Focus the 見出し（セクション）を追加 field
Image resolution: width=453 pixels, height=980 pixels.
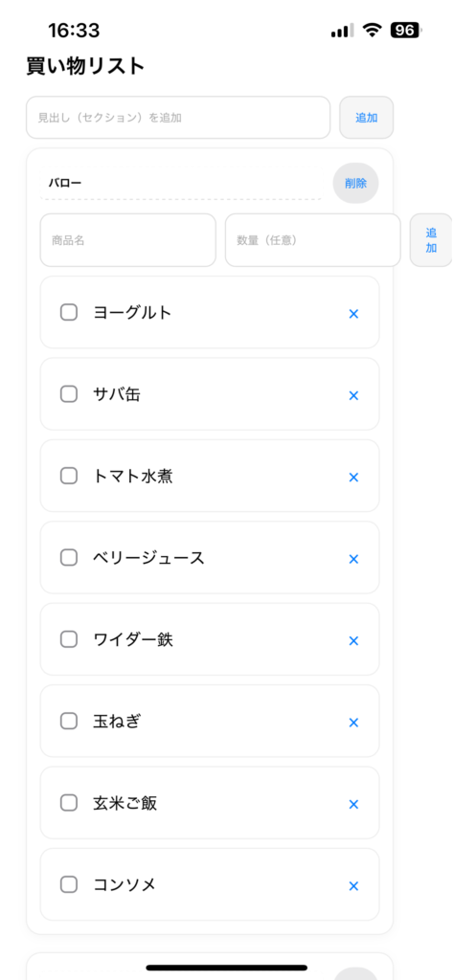click(x=178, y=118)
